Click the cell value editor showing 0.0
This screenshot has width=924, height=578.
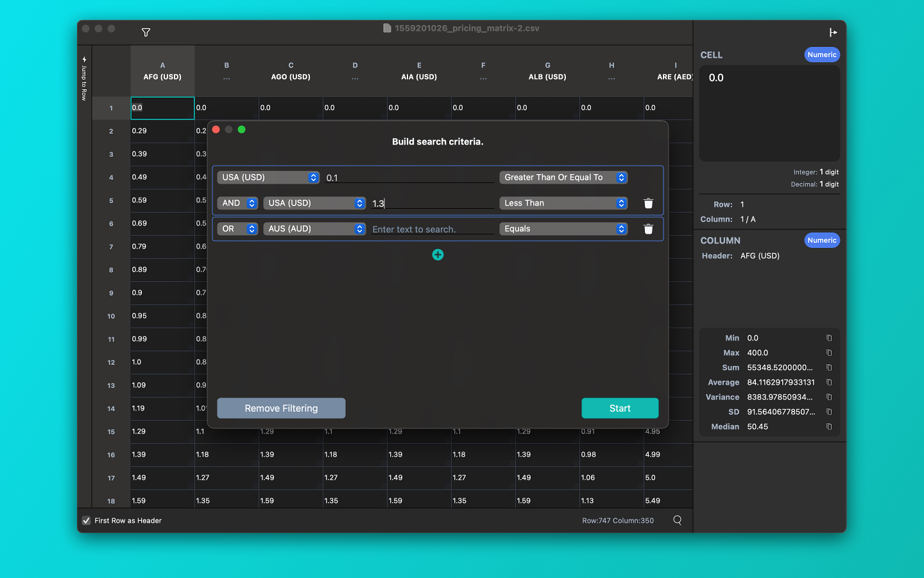coord(769,113)
